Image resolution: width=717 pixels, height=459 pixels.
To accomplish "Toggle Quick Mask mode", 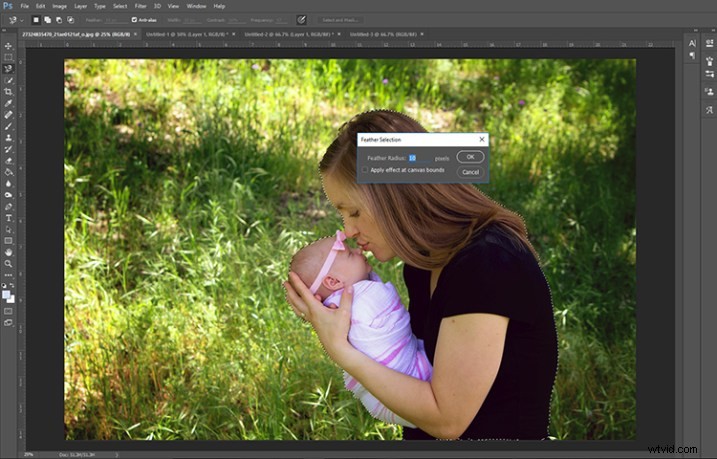I will click(8, 311).
